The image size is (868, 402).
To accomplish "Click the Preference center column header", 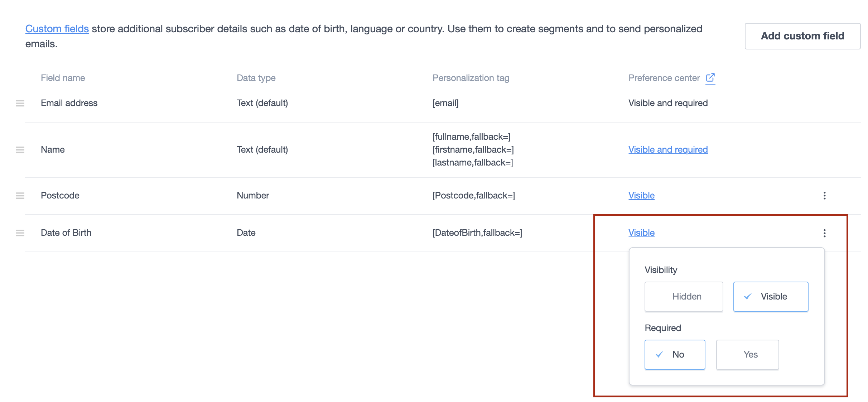I will pos(664,77).
